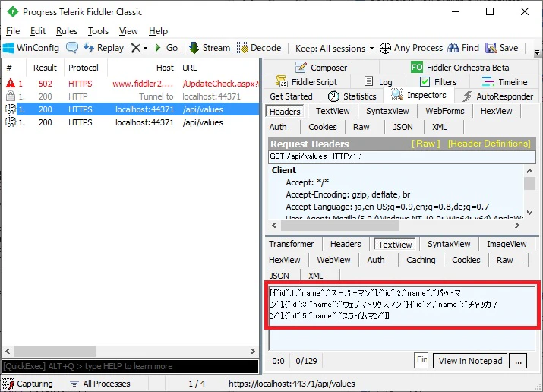The height and width of the screenshot is (392, 543).
Task: Toggle the Filters checkbox
Action: point(425,82)
